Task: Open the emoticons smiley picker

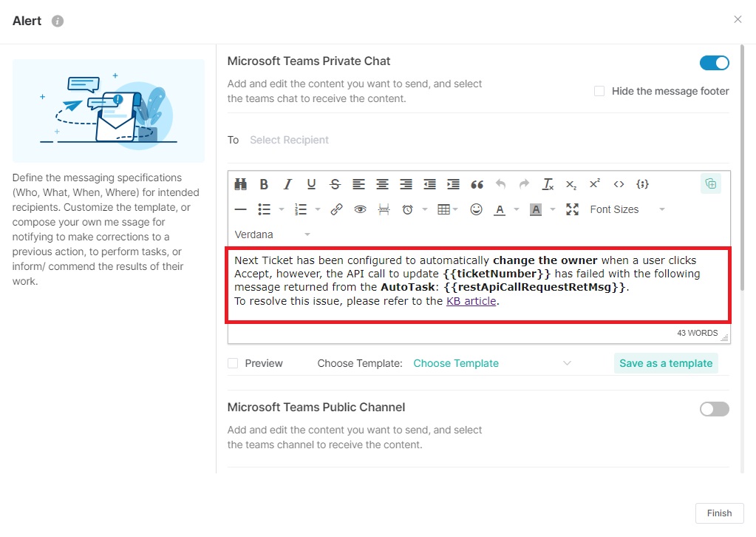Action: [476, 209]
